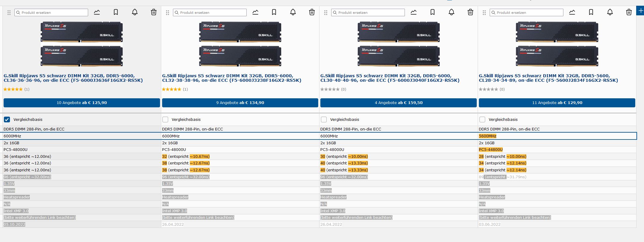Image resolution: width=644 pixels, height=242 pixels.
Task: Select highlighted PC5-44800U cell
Action: (491, 150)
